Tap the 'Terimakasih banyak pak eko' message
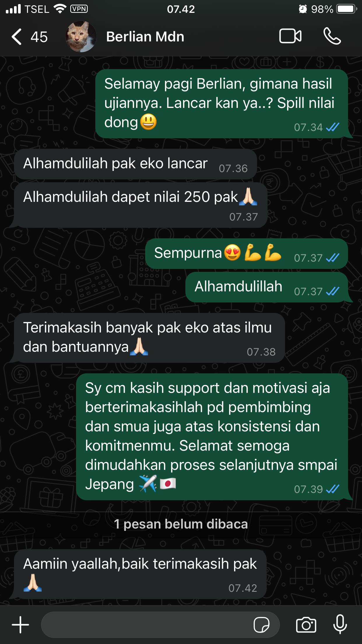Viewport: 362px width, 644px height. pyautogui.click(x=150, y=338)
